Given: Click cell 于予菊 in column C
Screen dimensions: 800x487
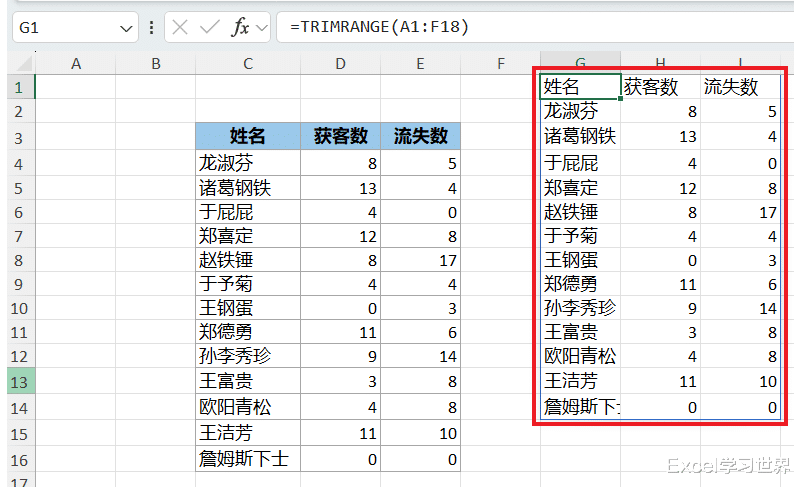Looking at the screenshot, I should click(248, 284).
